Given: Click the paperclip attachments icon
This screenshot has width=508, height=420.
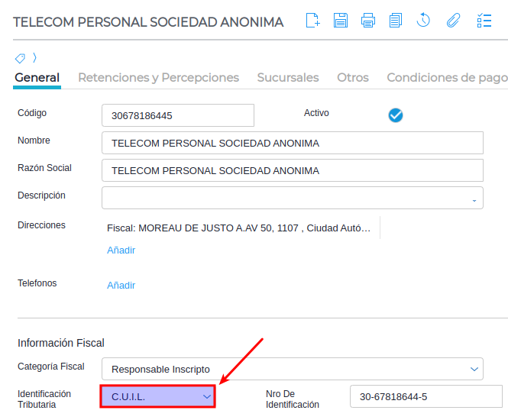Looking at the screenshot, I should (453, 21).
